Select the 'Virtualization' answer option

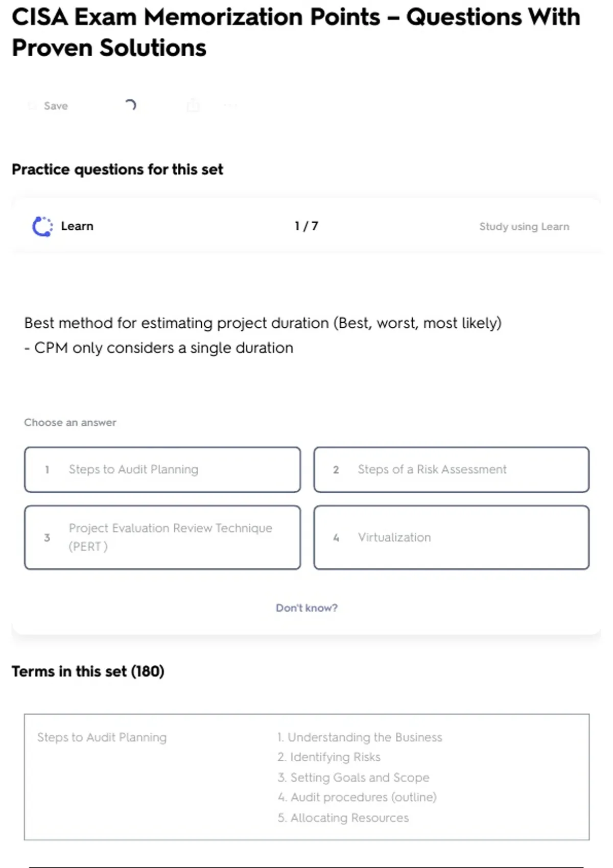pyautogui.click(x=452, y=537)
